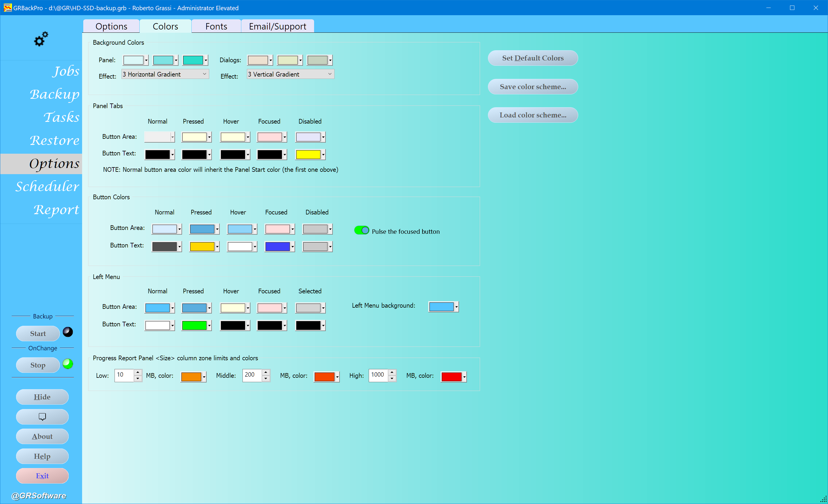Click the gears settings icon
Image resolution: width=828 pixels, height=504 pixels.
click(41, 39)
